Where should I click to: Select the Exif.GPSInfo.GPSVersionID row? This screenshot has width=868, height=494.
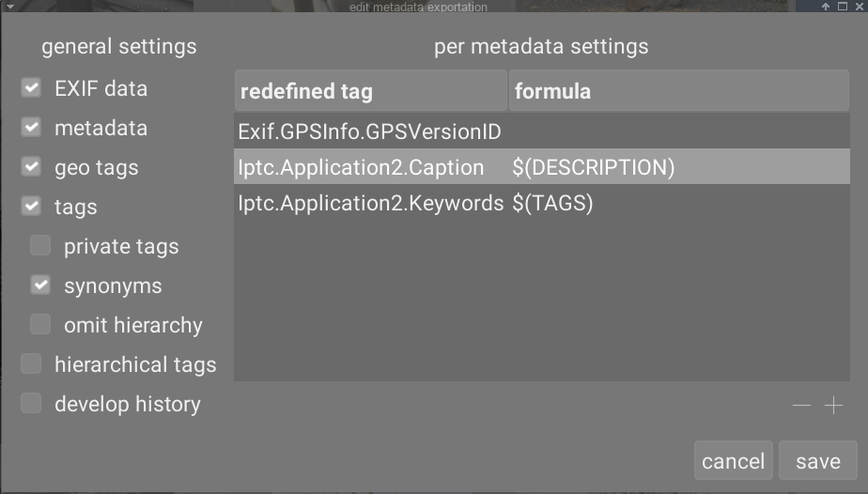(x=542, y=131)
